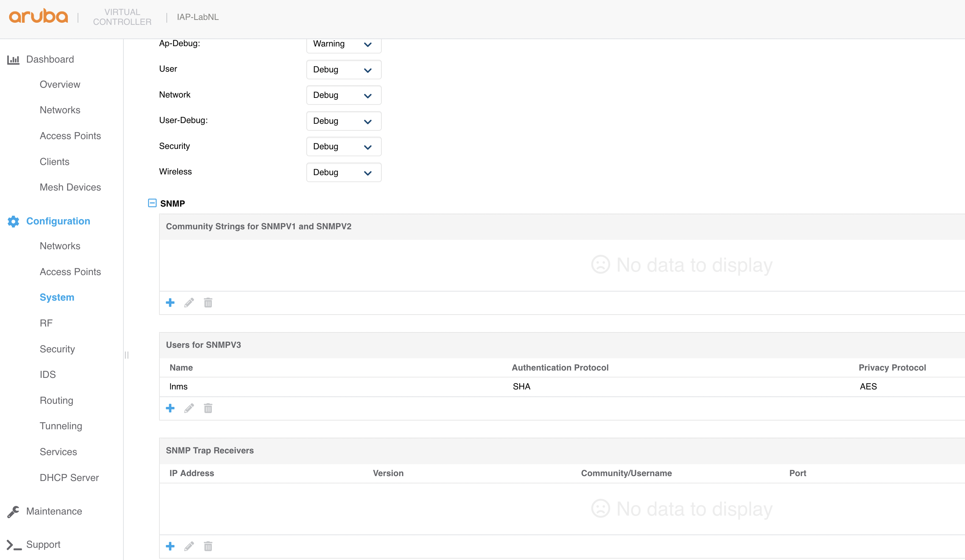
Task: Open the Wireless log level dropdown
Action: tap(343, 172)
